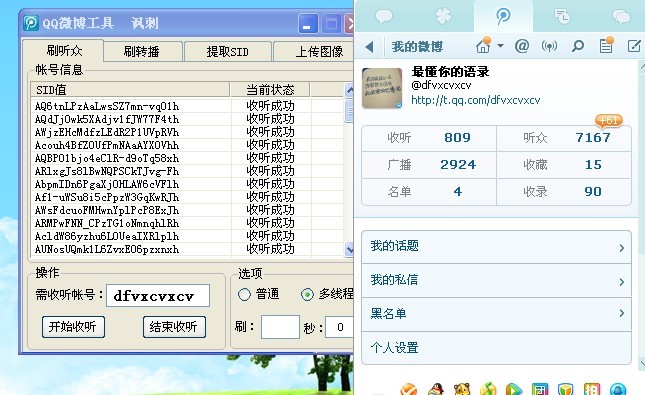645x395 pixels.
Task: Open the colorful shield app icon
Action: (x=565, y=389)
